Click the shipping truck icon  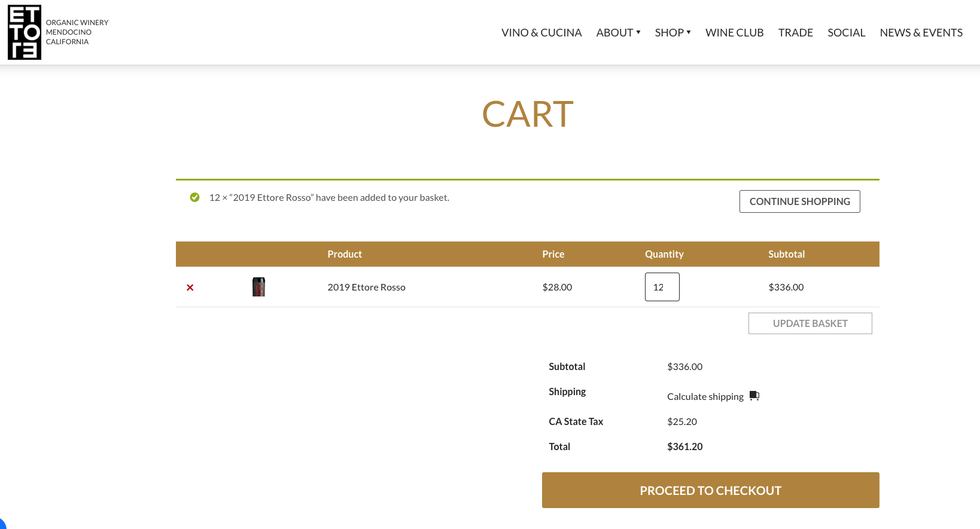pos(754,396)
